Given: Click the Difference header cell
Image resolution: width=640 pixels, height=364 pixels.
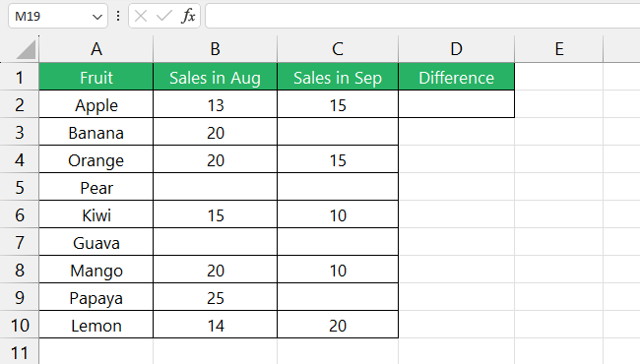Looking at the screenshot, I should click(x=456, y=77).
